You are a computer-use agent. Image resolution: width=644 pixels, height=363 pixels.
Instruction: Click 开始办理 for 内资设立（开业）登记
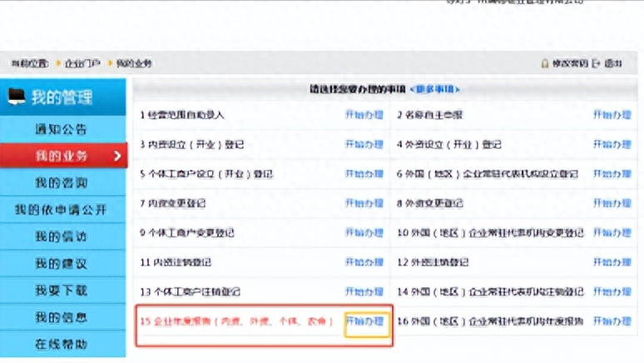click(364, 145)
